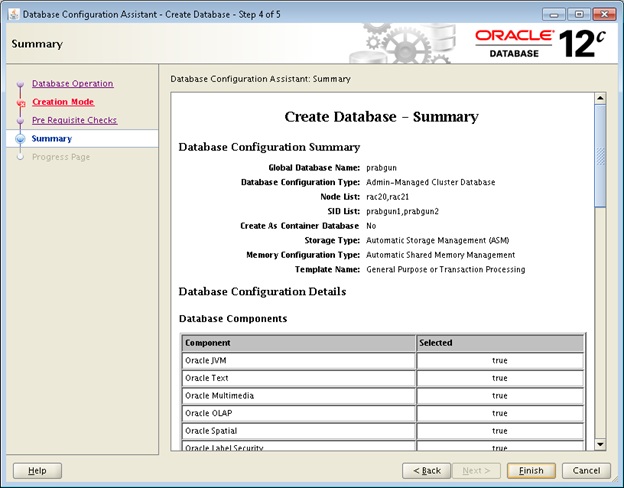Click the Pre Requisite Checks step bullet

coord(20,121)
